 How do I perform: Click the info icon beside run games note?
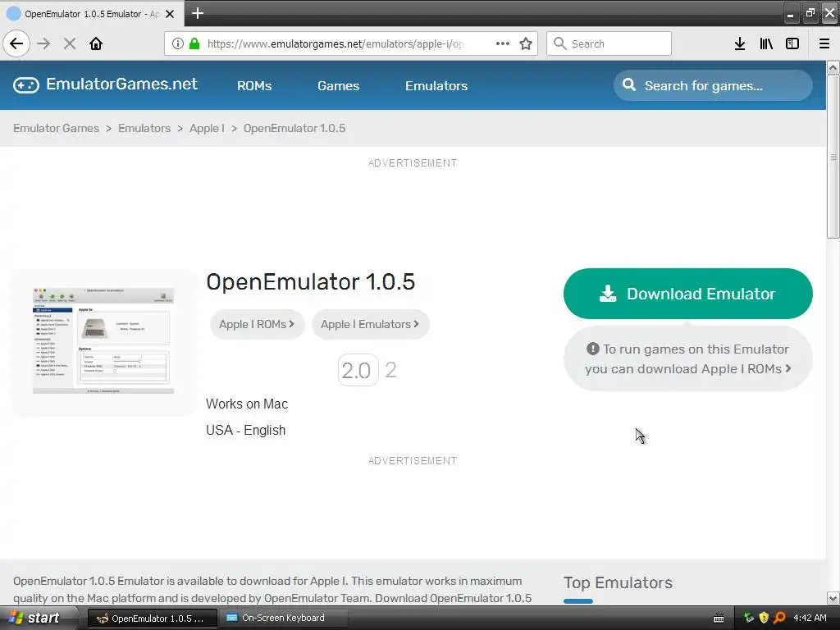pos(592,349)
